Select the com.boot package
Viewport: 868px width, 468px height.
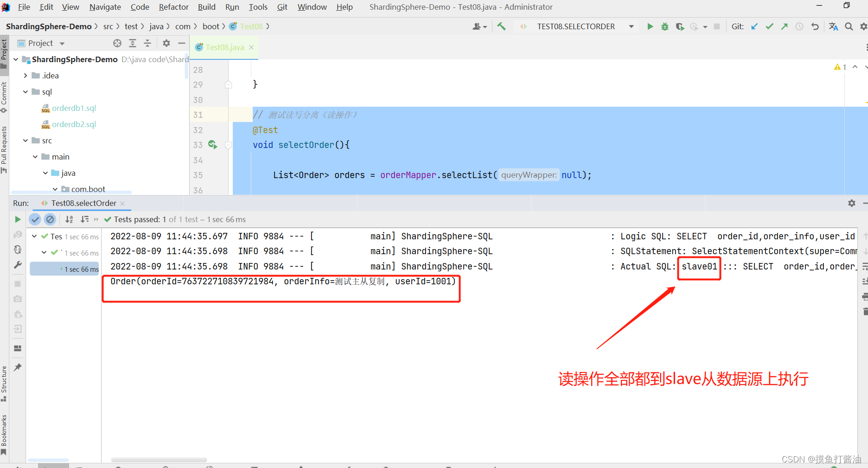click(88, 189)
